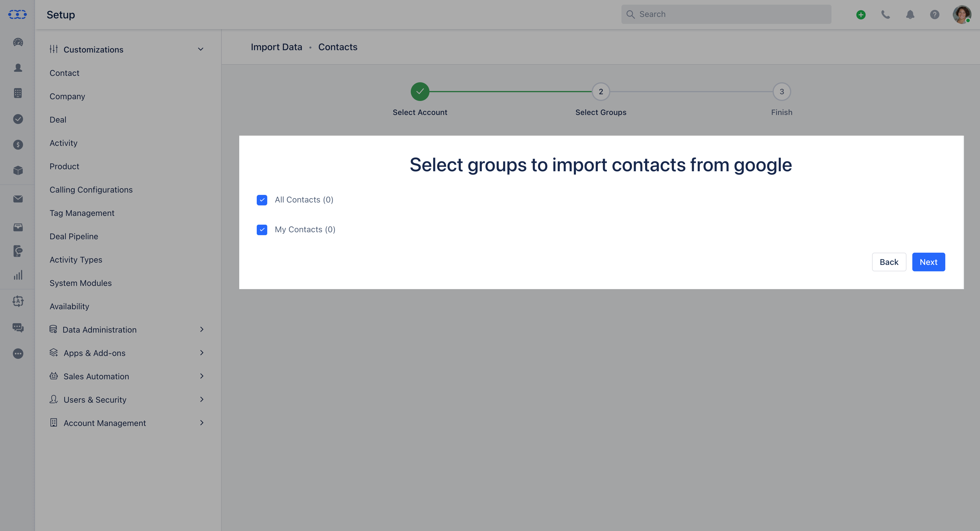Open the chat messages icon in rail
Image resolution: width=980 pixels, height=531 pixels.
(18, 328)
